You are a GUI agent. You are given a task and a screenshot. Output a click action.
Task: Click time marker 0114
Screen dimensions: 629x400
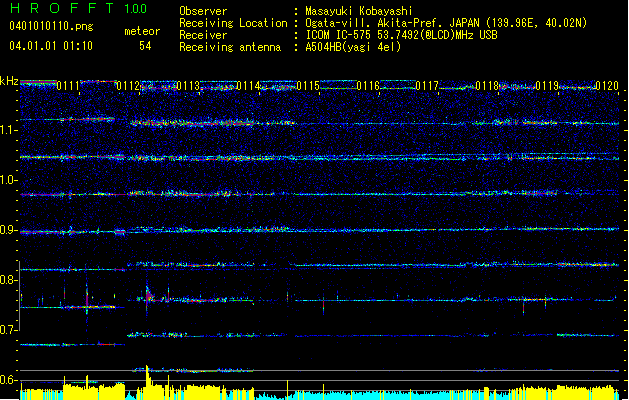pos(248,86)
